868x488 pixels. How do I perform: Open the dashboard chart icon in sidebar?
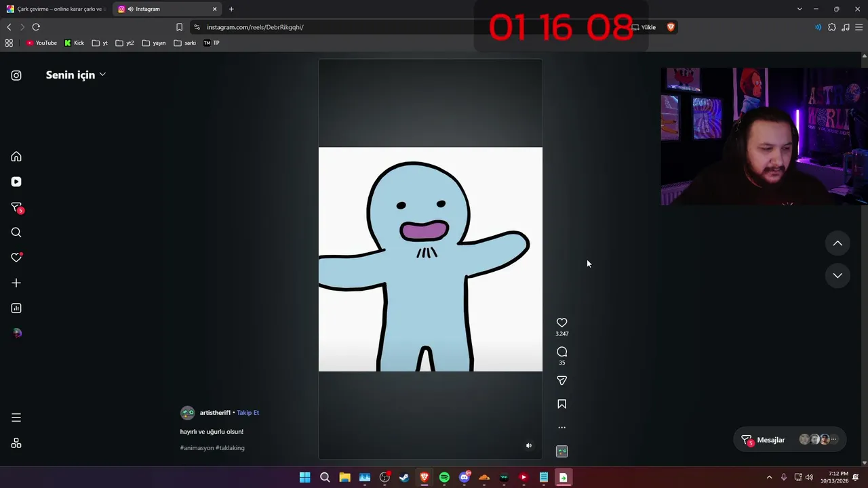coord(16,308)
